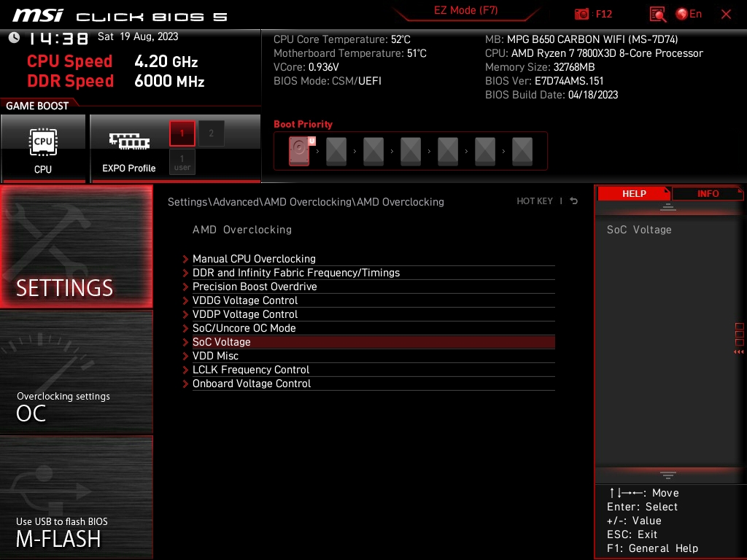The width and height of the screenshot is (747, 560).
Task: Select the last boot priority device slot
Action: tap(522, 152)
